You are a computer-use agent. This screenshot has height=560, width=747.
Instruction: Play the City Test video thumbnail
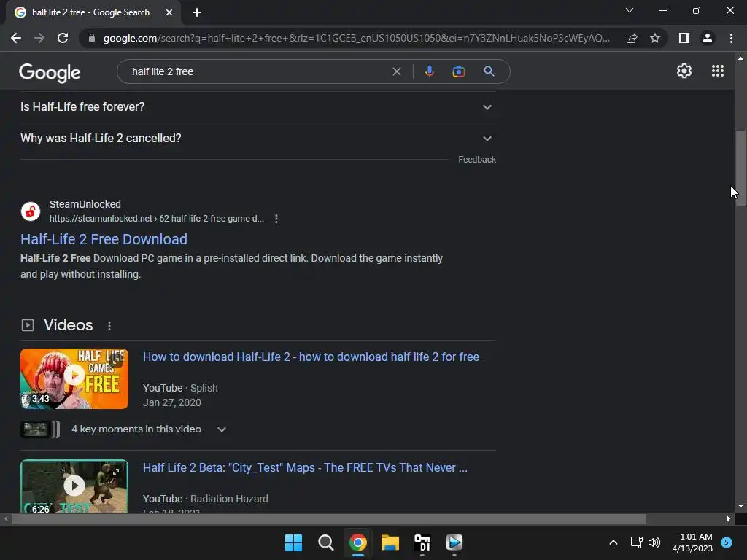coord(74,486)
